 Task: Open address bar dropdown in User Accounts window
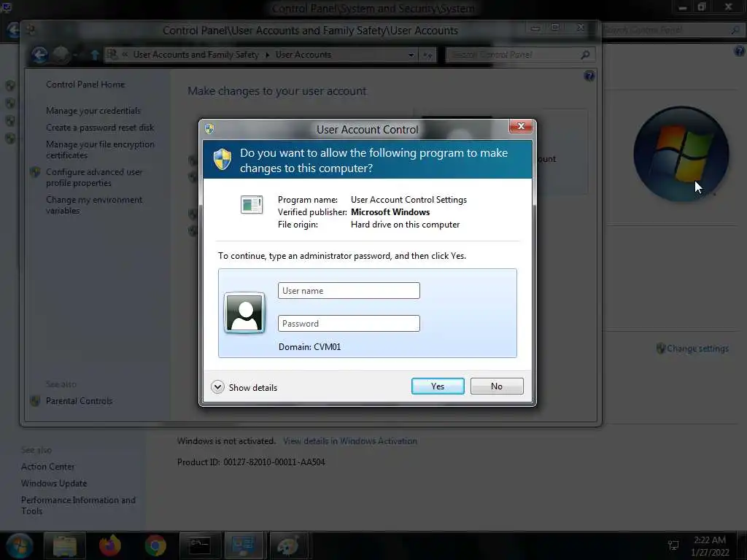(x=411, y=55)
